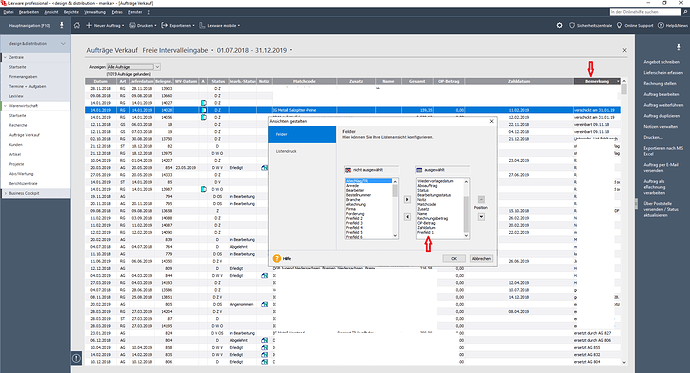Click Auftrag duplizieren action
This screenshot has height=373, width=690.
(661, 116)
